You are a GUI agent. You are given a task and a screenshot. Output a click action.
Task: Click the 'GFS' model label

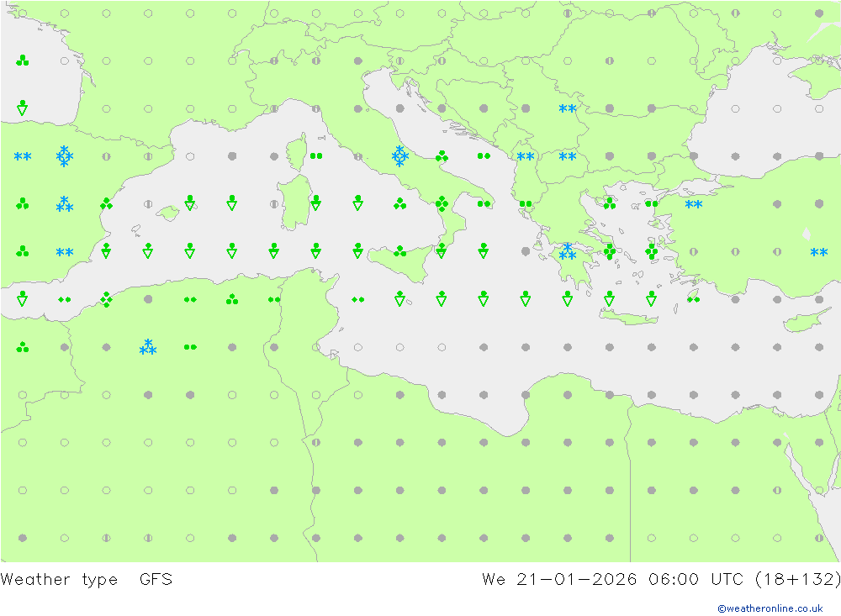[156, 580]
